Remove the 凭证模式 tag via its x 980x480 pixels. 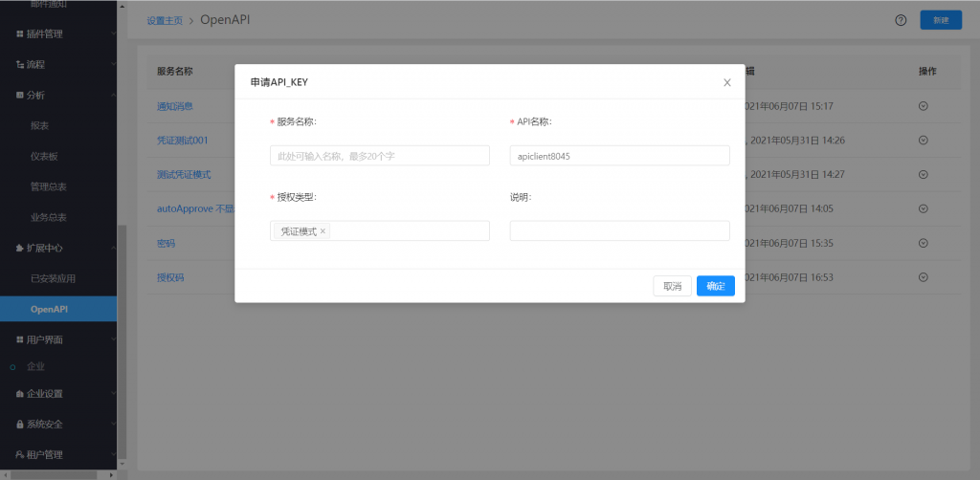[x=323, y=231]
